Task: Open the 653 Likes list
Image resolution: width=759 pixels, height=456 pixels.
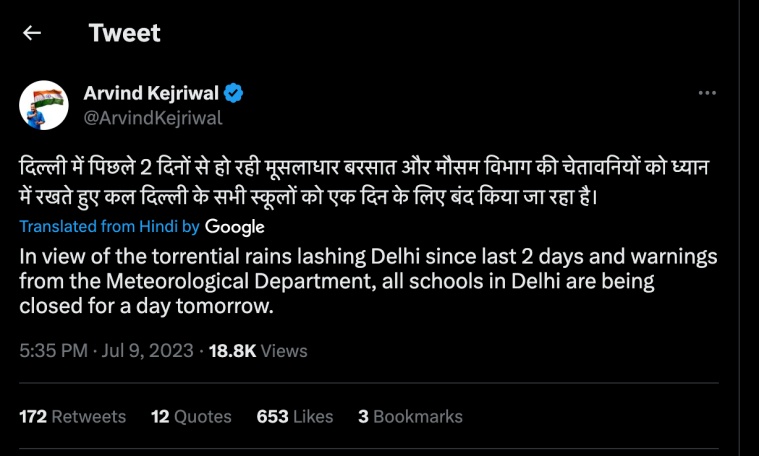Action: pyautogui.click(x=295, y=416)
